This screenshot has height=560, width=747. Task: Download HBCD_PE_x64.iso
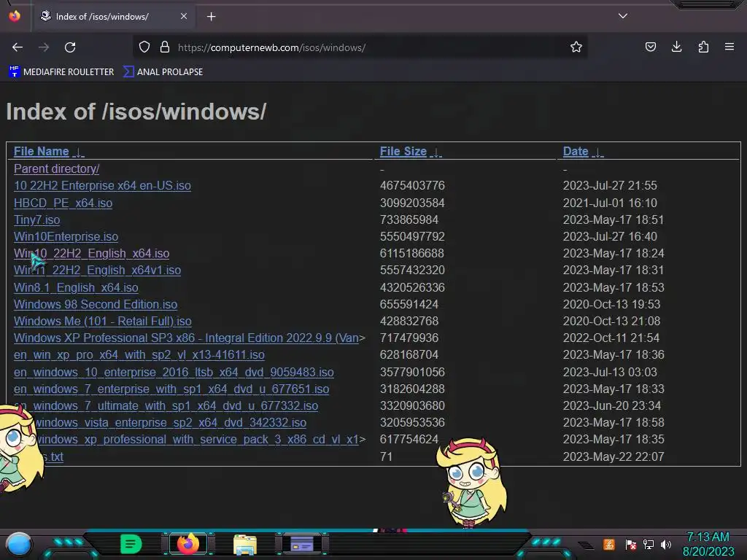click(63, 203)
